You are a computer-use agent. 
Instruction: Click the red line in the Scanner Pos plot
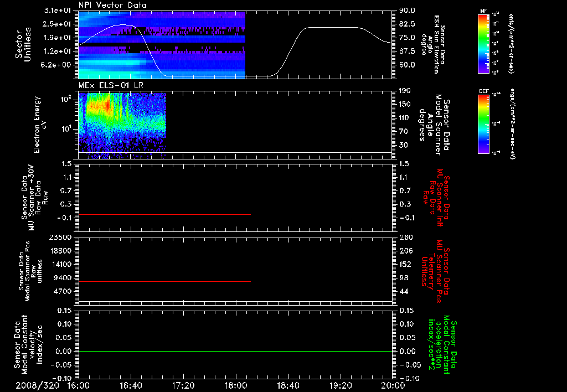(164, 281)
